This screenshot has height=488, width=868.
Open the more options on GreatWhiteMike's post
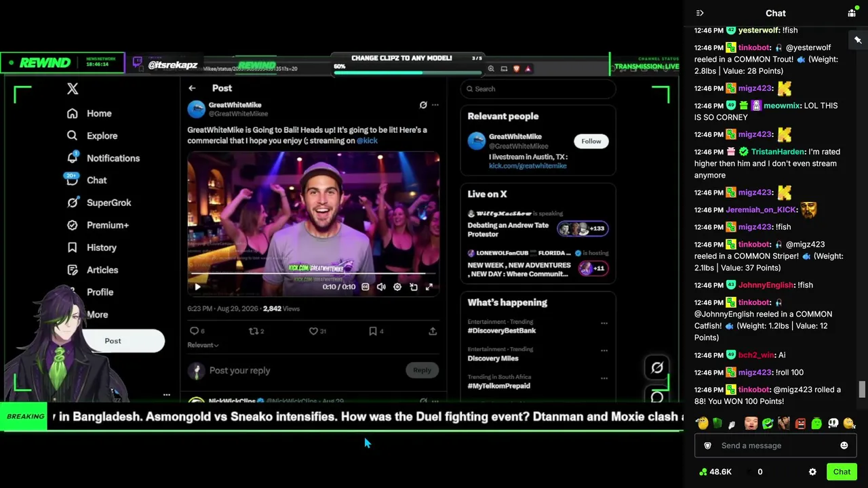click(x=435, y=105)
